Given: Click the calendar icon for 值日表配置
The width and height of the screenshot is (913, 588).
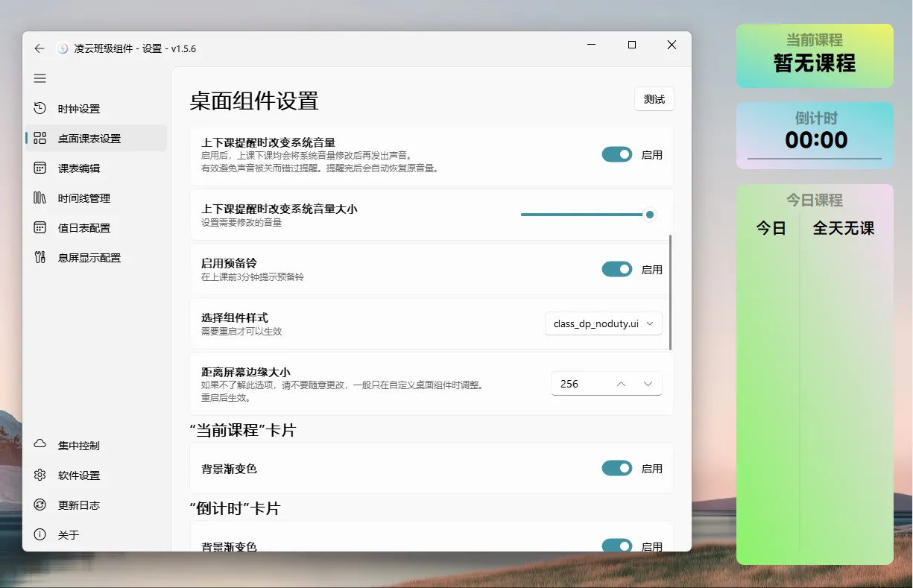Looking at the screenshot, I should [40, 228].
